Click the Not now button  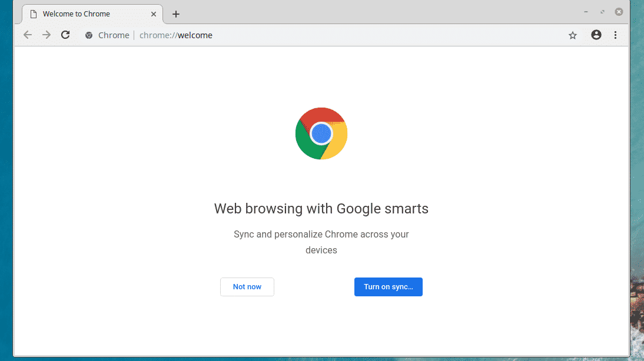click(247, 287)
